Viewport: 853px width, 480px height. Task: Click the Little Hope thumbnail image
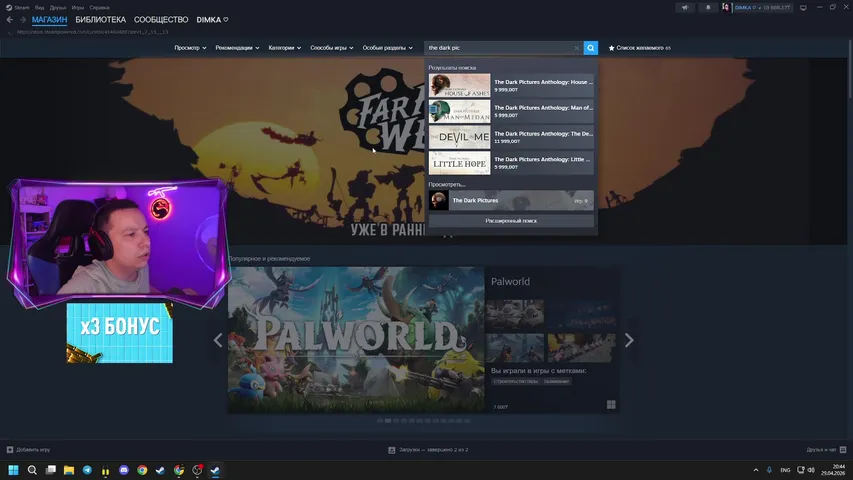(x=460, y=163)
